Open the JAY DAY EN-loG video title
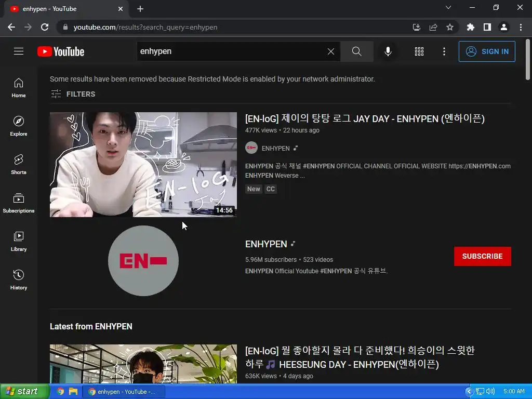The width and height of the screenshot is (532, 399). click(x=365, y=118)
